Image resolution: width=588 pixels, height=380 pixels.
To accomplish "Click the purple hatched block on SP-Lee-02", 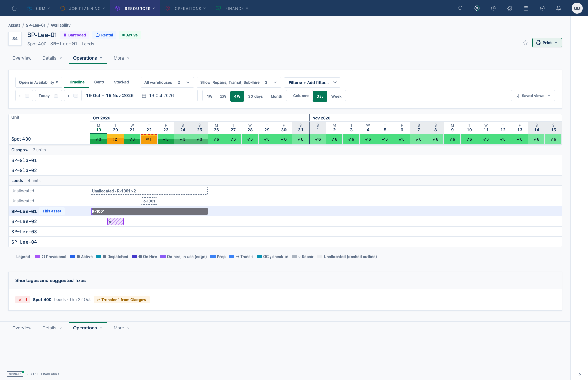I will click(115, 221).
